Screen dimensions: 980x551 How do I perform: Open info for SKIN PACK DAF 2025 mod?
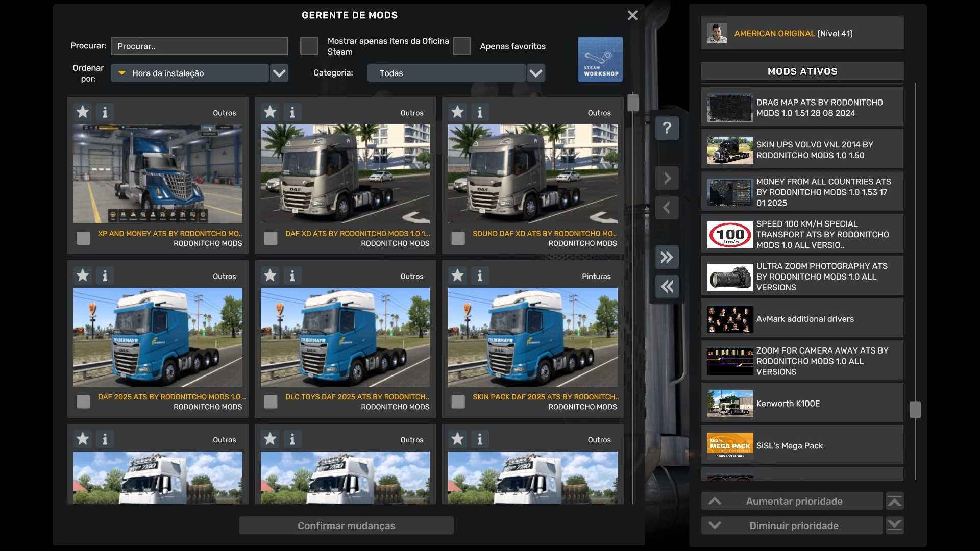pos(479,275)
